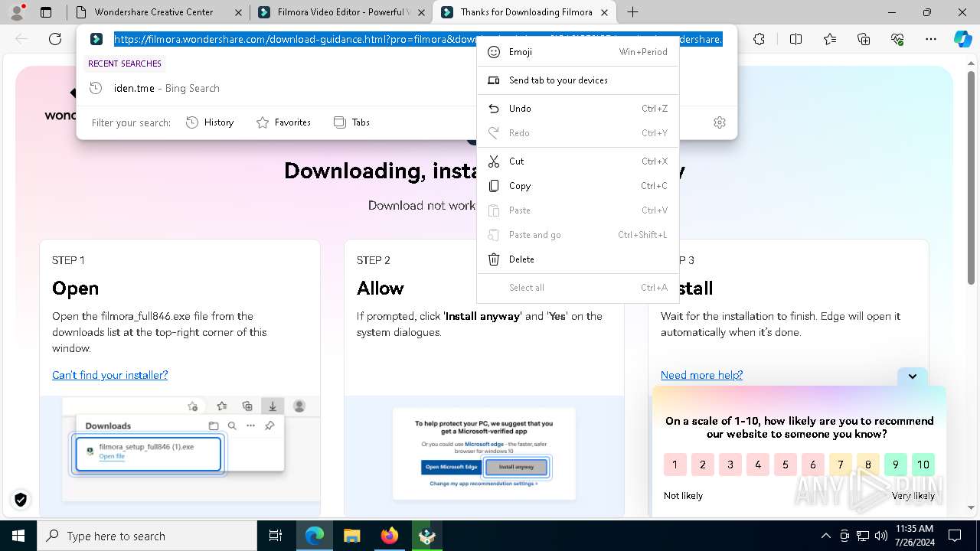Show hidden system tray icons
The height and width of the screenshot is (551, 980).
click(825, 536)
